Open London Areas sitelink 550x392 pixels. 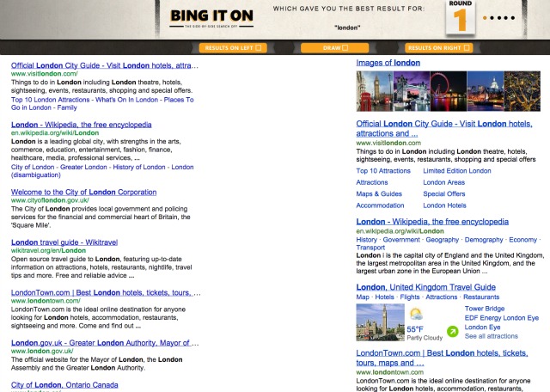coord(443,182)
